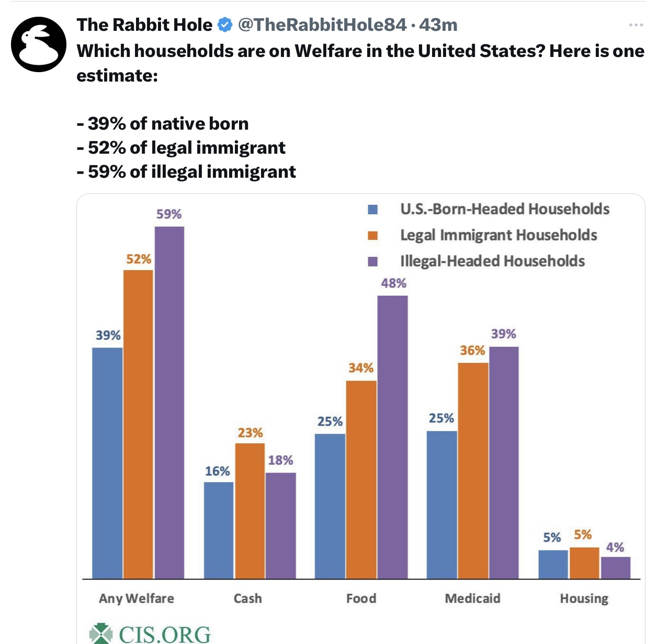This screenshot has height=644, width=658.
Task: Click the @TheRabbitHole84 handle
Action: 322,25
